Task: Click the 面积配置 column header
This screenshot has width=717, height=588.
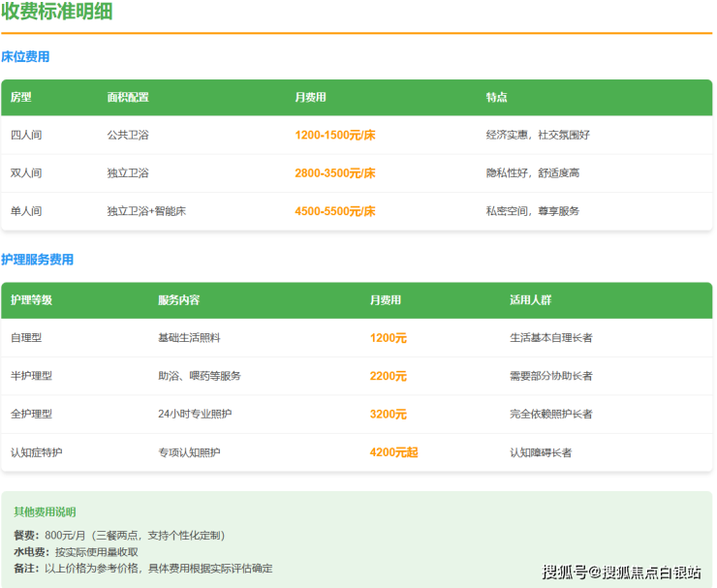Action: [128, 98]
